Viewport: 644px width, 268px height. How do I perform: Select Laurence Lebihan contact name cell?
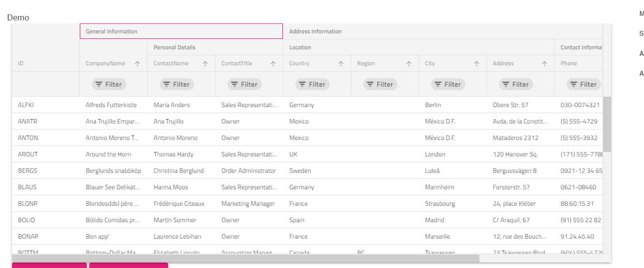click(181, 237)
